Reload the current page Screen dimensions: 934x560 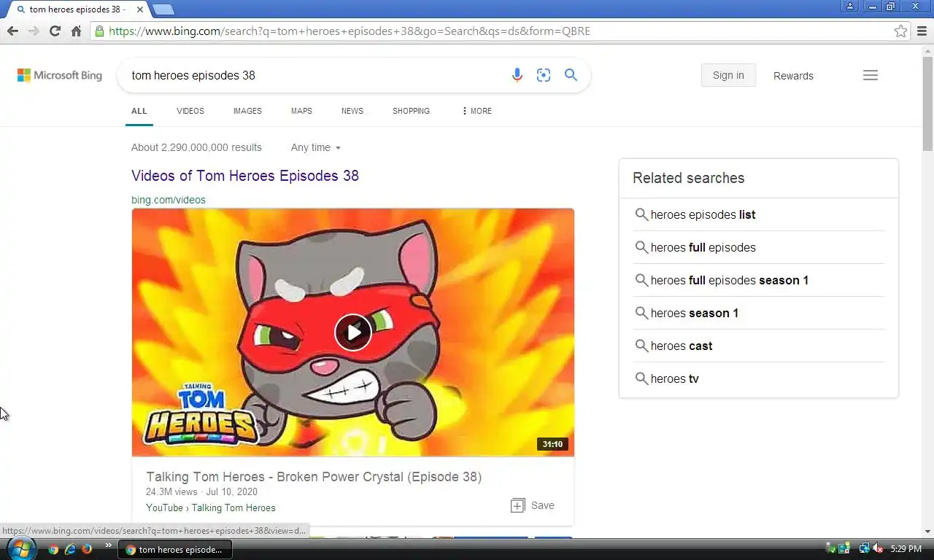coord(55,31)
